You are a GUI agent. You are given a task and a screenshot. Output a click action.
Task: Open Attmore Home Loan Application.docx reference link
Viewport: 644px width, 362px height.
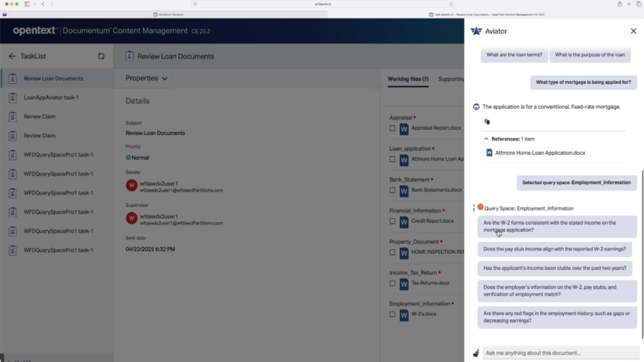tap(540, 153)
